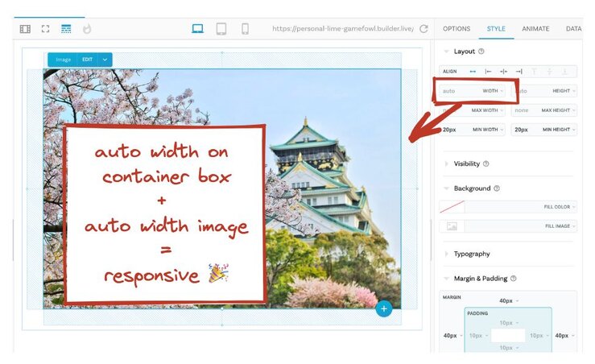Align element to the bottom

564,72
